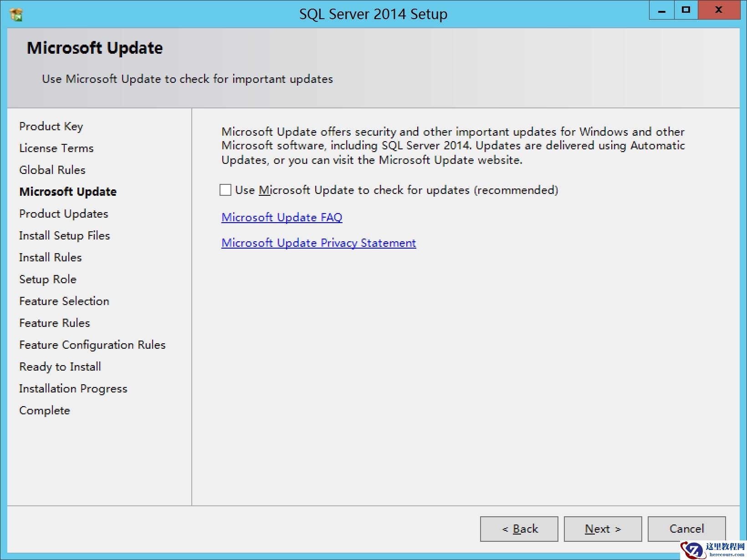This screenshot has height=560, width=747.
Task: Select Installation Progress step in sidebar
Action: tap(73, 389)
